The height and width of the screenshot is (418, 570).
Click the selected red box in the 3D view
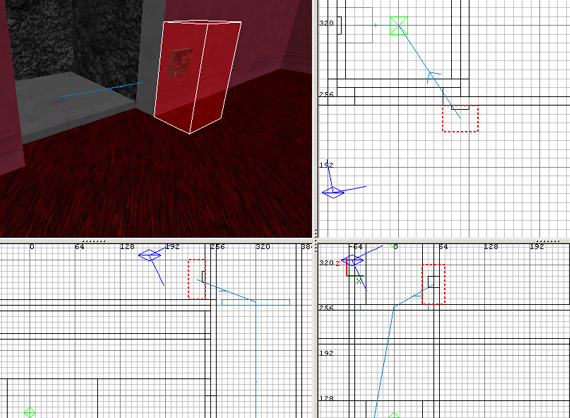[x=197, y=76]
